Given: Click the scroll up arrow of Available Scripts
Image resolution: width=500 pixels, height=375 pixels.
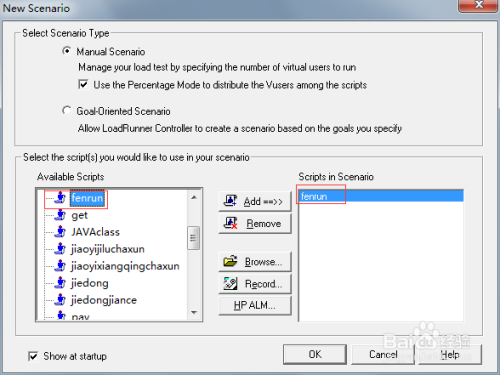Looking at the screenshot, I should coord(194,197).
